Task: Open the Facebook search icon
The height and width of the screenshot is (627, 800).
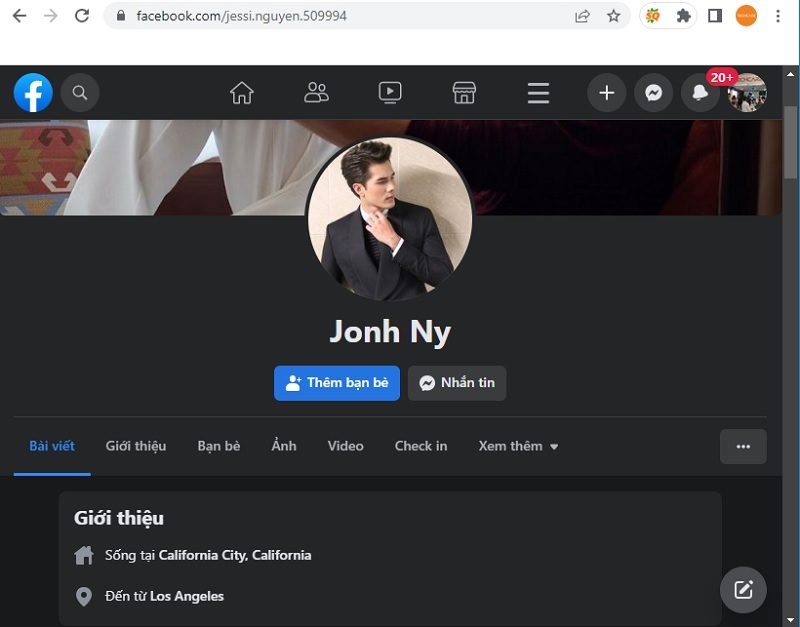Action: pyautogui.click(x=80, y=93)
